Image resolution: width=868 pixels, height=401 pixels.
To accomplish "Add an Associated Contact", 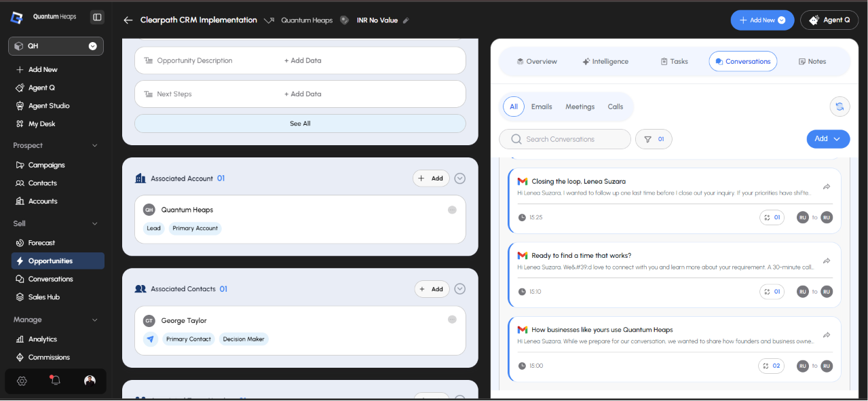I will 432,289.
